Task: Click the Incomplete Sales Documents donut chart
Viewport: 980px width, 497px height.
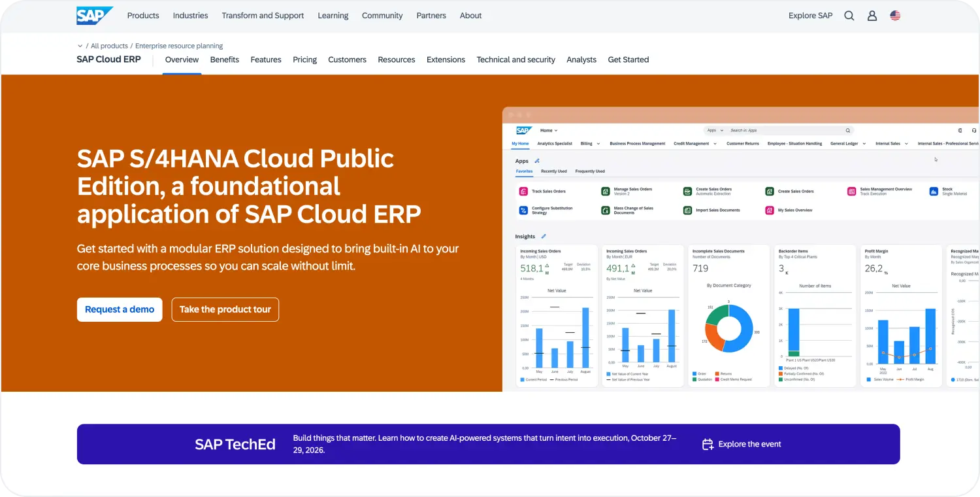Action: [x=728, y=329]
